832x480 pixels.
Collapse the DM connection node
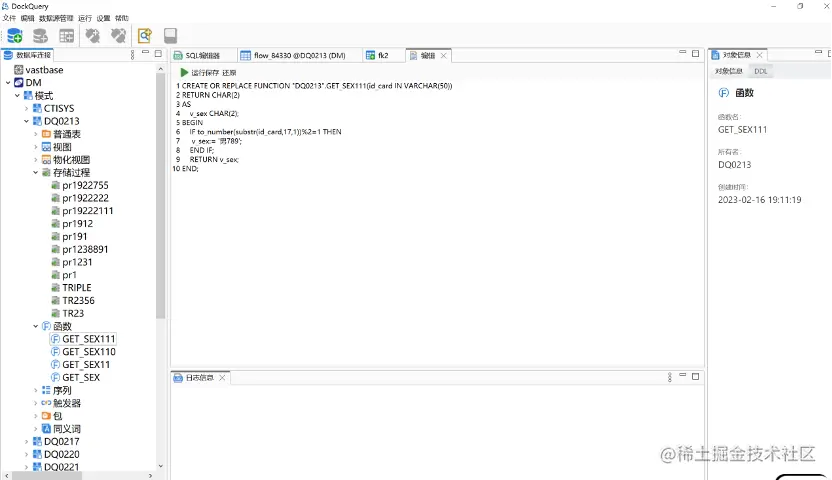pyautogui.click(x=8, y=83)
